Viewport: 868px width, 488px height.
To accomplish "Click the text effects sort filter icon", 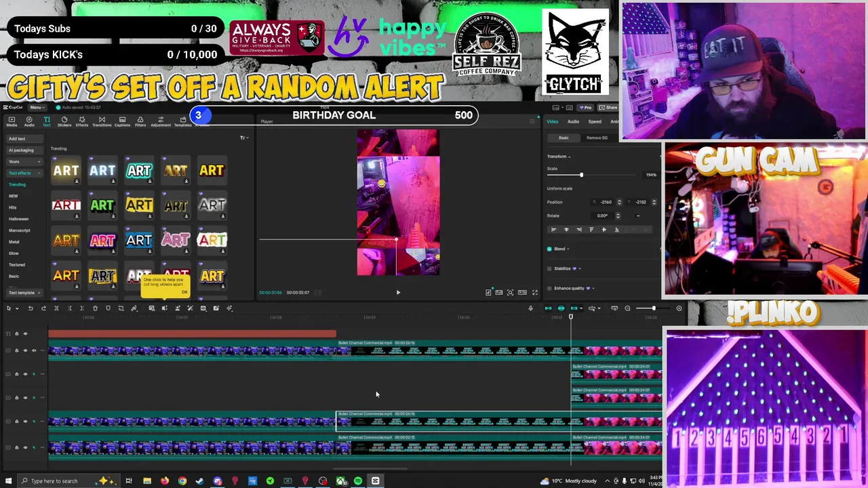I will click(x=243, y=138).
